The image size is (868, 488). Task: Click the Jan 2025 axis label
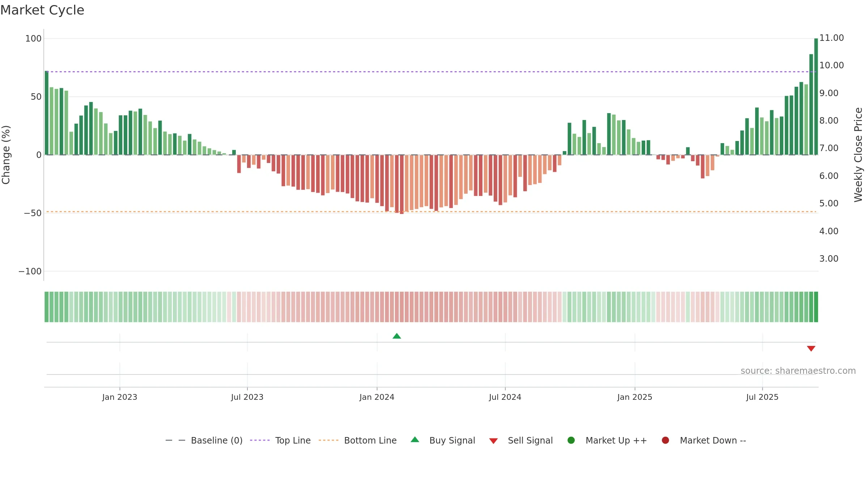coord(635,397)
